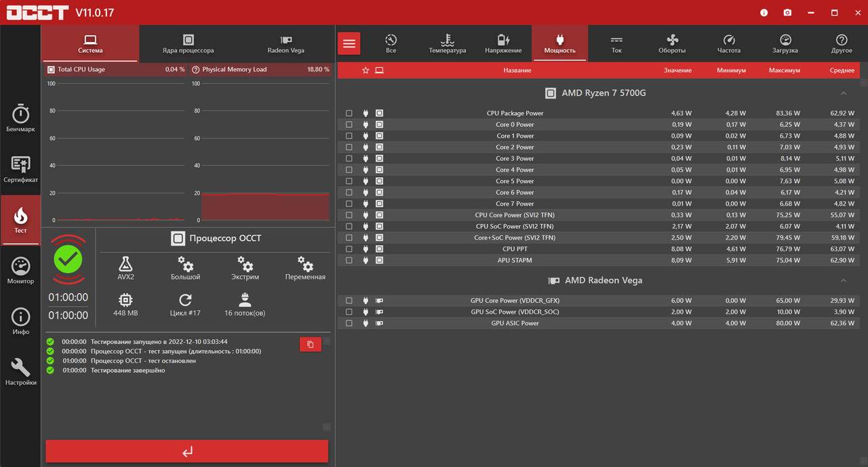
Task: Check the CPU Package Power checkbox
Action: tap(349, 113)
